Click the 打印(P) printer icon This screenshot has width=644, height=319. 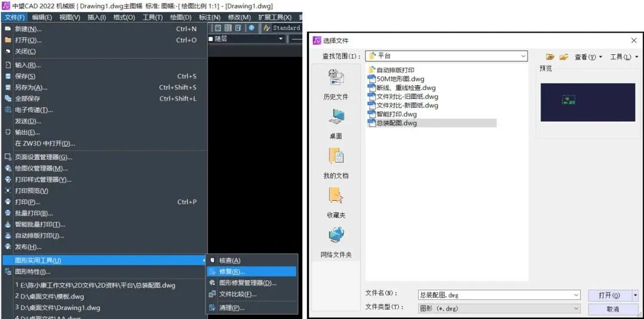tap(8, 202)
